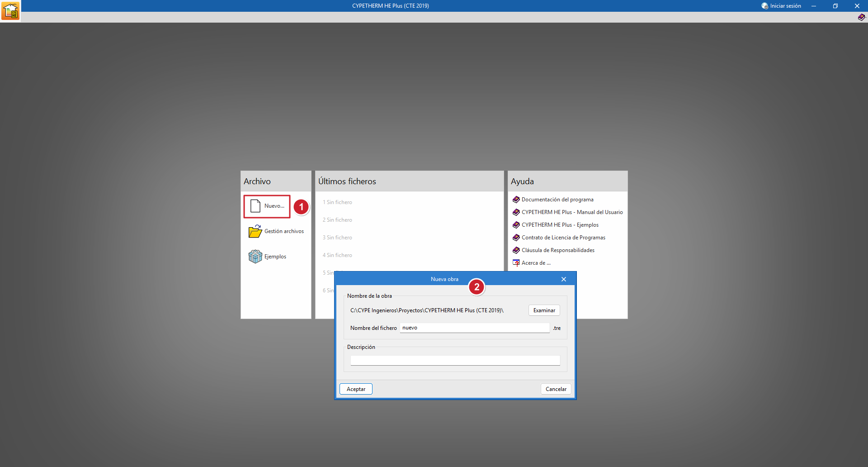Open CYPETHERM HE Plus Manual del Usuario
The width and height of the screenshot is (868, 467).
click(571, 212)
